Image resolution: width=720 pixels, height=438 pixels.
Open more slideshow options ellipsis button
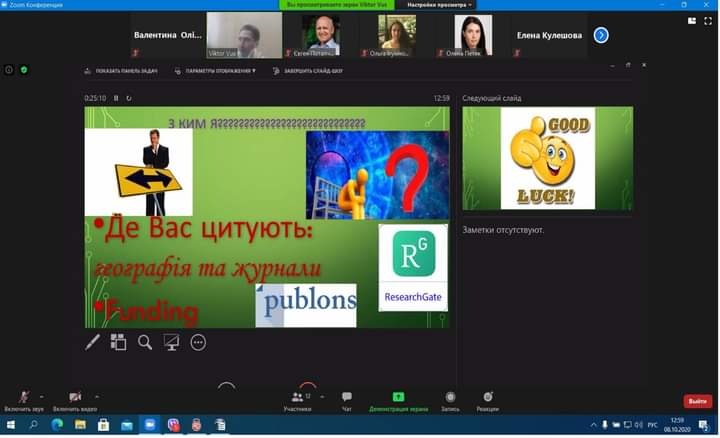pos(198,343)
